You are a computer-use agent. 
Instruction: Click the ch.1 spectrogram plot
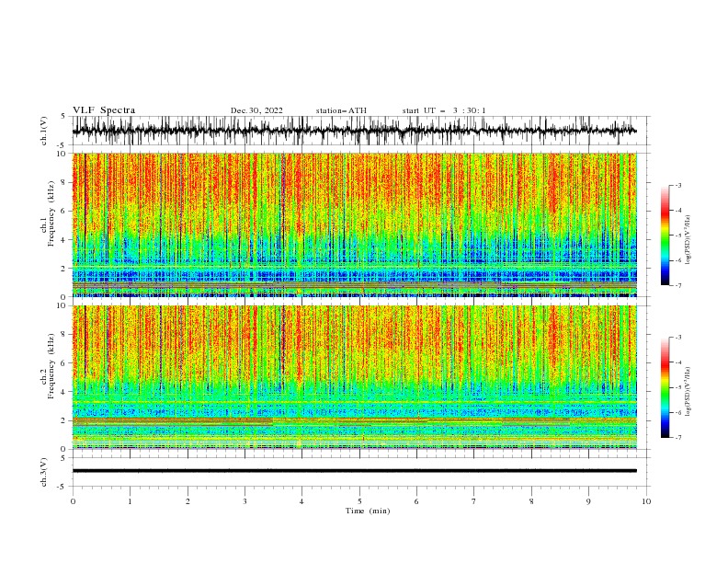[x=354, y=224]
